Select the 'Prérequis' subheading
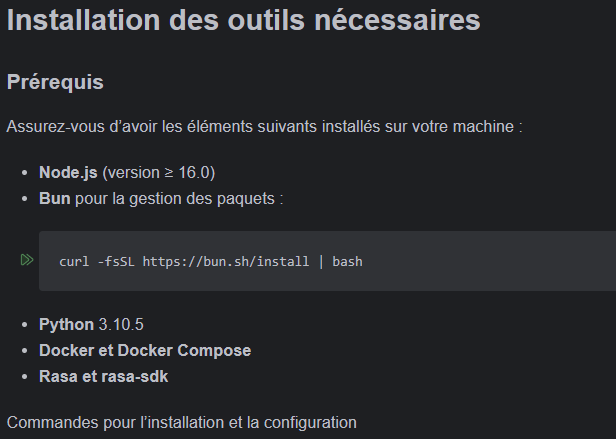616x439 pixels. tap(55, 82)
